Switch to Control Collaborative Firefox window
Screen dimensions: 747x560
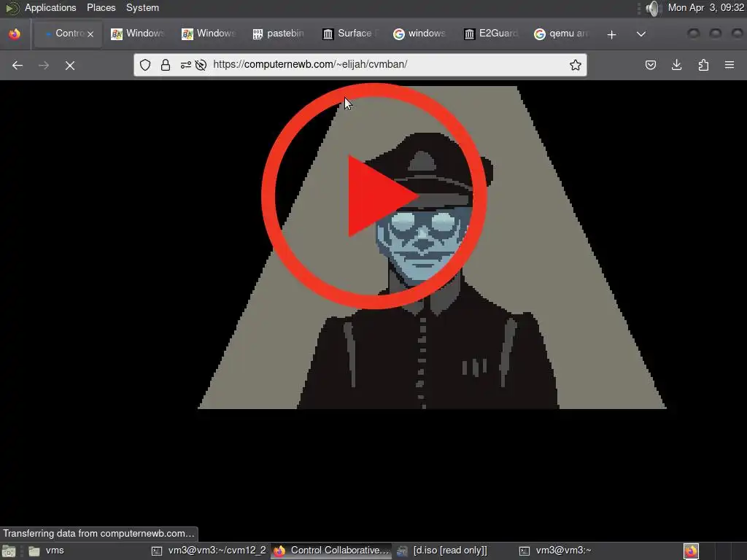point(332,551)
